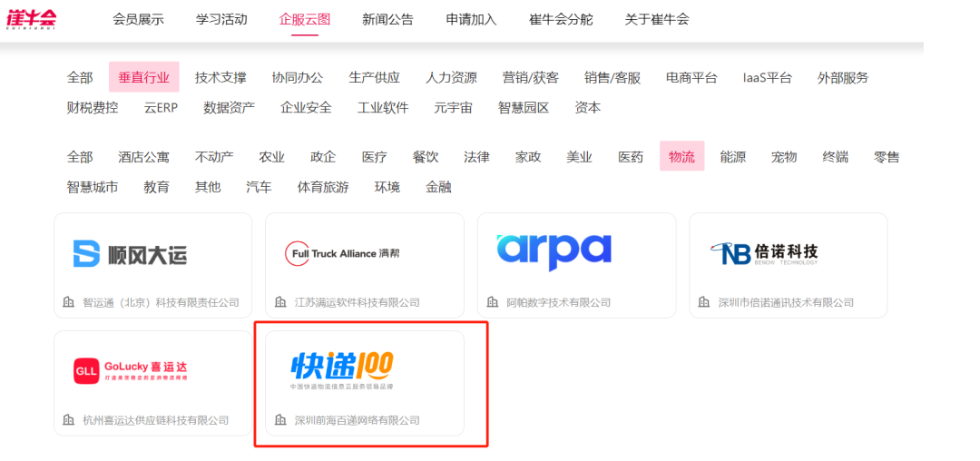The height and width of the screenshot is (461, 980).
Task: Click company name 智运通（北京）科技有限责任公司
Action: (x=162, y=303)
